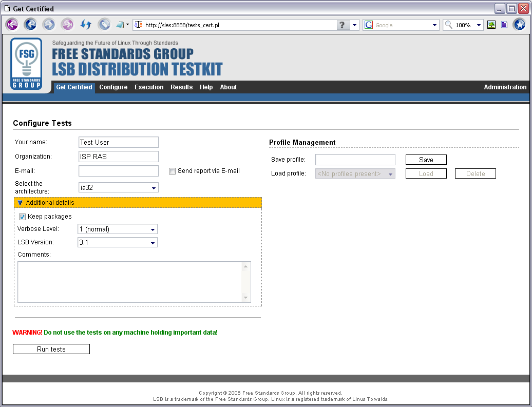Open the Configure menu item
The height and width of the screenshot is (407, 532).
pyautogui.click(x=113, y=87)
